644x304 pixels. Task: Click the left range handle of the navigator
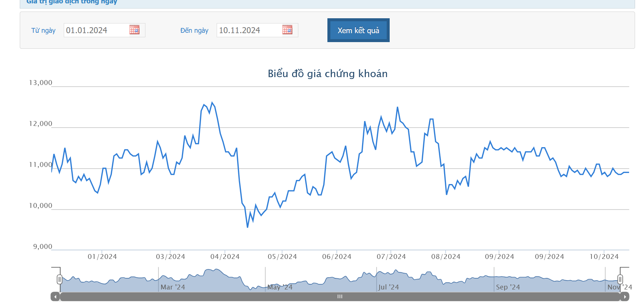59,279
